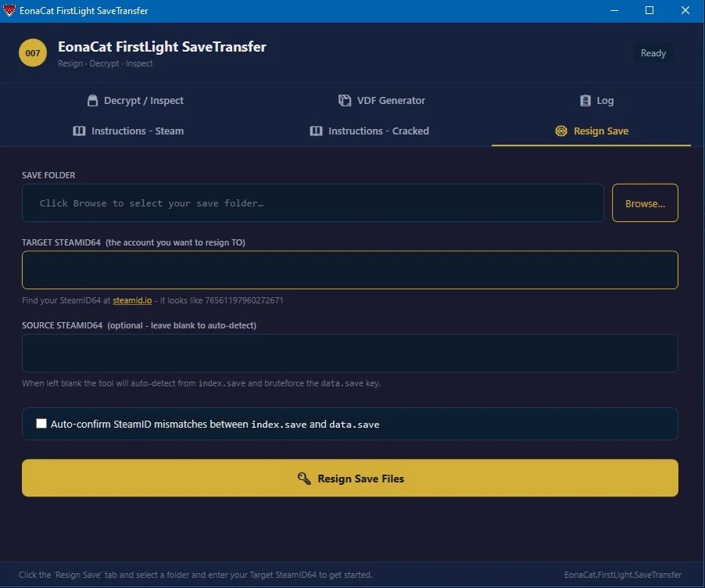Click the 'Resign · Decrypt · Inspect' subtitle
The width and height of the screenshot is (705, 588).
(x=106, y=63)
